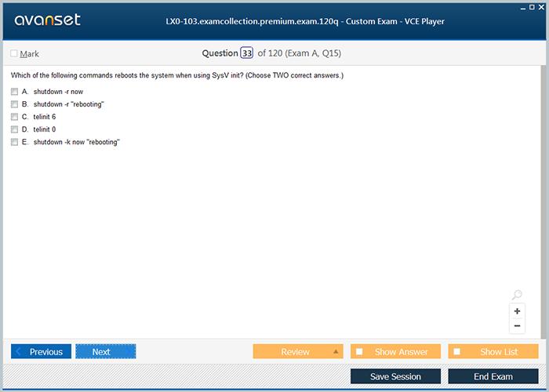The height and width of the screenshot is (392, 549).
Task: Select answer E shutdown -k now
Action: point(14,142)
